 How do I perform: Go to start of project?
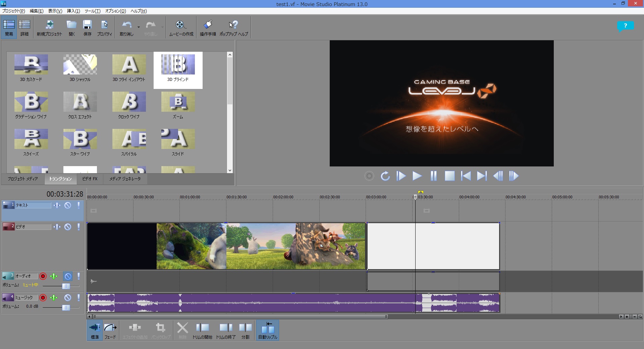[x=466, y=176]
